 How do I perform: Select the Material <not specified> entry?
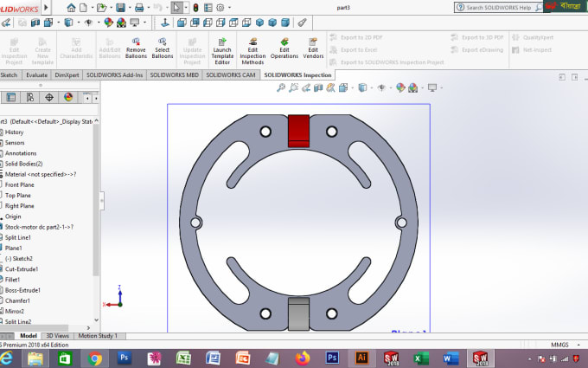(41, 174)
